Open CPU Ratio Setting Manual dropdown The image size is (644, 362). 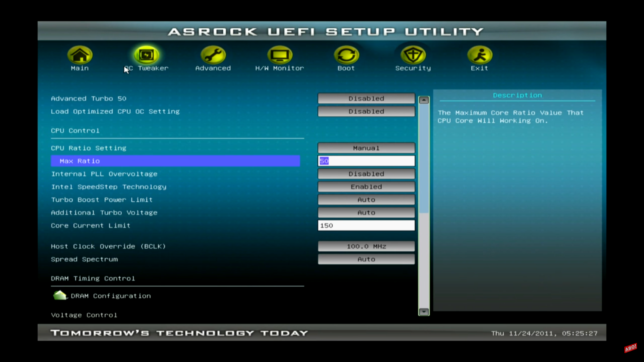tap(366, 148)
